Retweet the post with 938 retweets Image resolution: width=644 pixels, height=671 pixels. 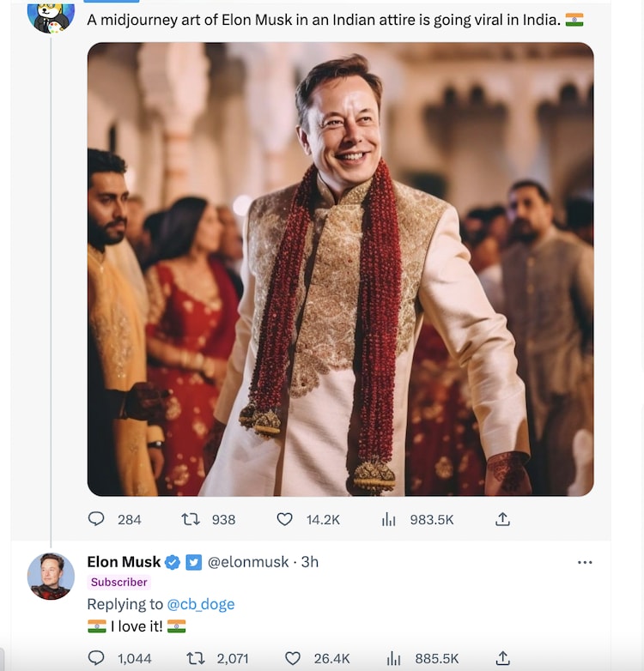(191, 519)
